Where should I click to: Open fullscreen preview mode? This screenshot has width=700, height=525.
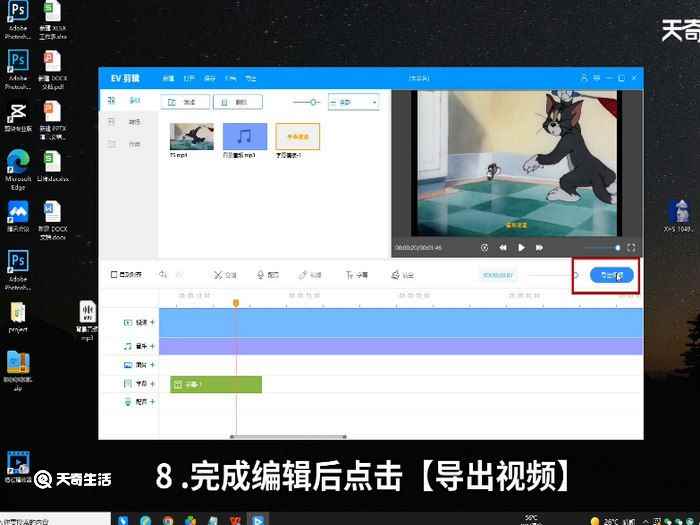pyautogui.click(x=631, y=247)
